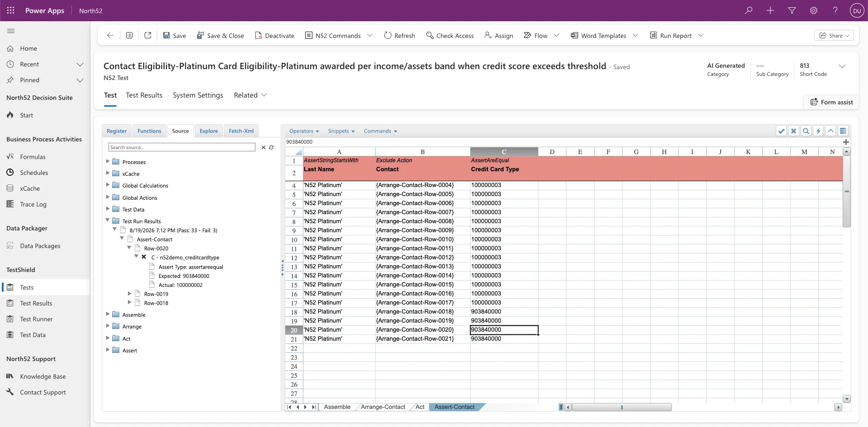The width and height of the screenshot is (868, 427).
Task: Open the Operators dropdown
Action: point(304,131)
